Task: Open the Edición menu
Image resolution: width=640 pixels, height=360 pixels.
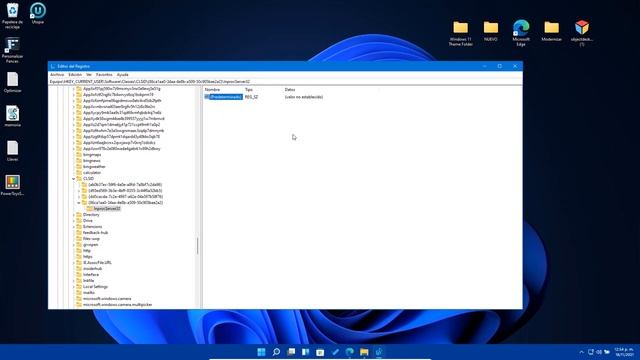Action: (75, 75)
